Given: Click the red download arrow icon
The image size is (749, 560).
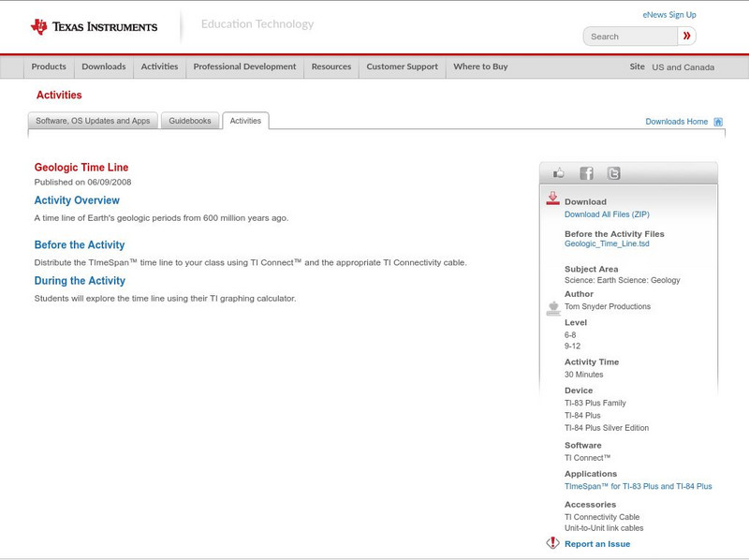Looking at the screenshot, I should [552, 199].
